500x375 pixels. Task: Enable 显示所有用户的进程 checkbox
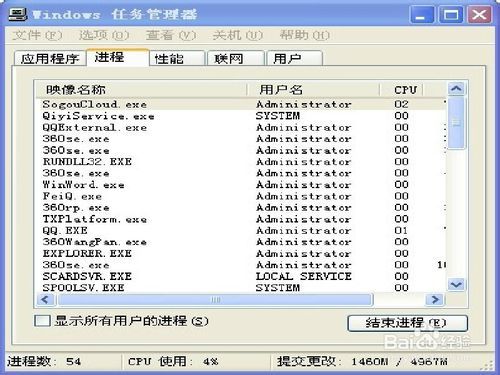(x=42, y=321)
